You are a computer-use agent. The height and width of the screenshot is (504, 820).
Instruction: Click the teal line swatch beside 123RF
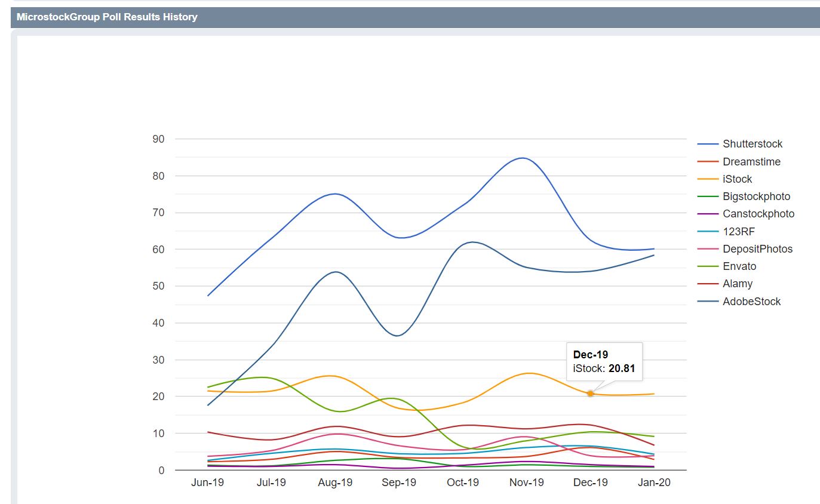[x=708, y=232]
